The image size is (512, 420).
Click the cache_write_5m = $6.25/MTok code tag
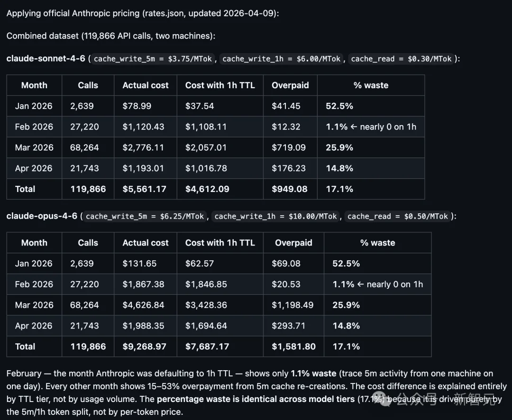pos(145,216)
